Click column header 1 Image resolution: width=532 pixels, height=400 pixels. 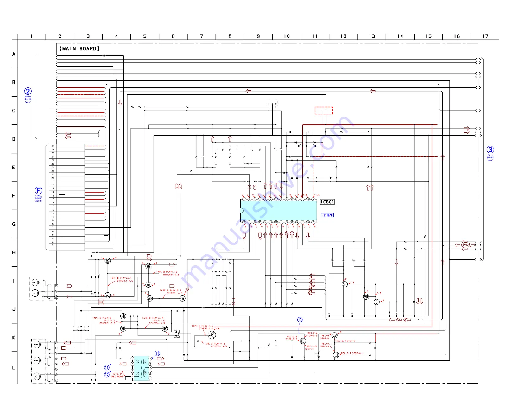[31, 36]
